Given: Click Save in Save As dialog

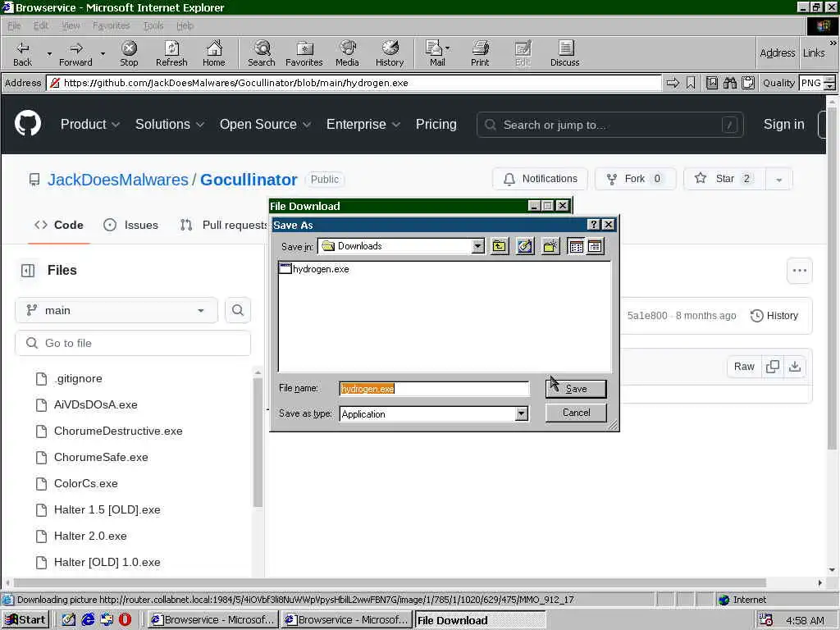Looking at the screenshot, I should coord(576,389).
